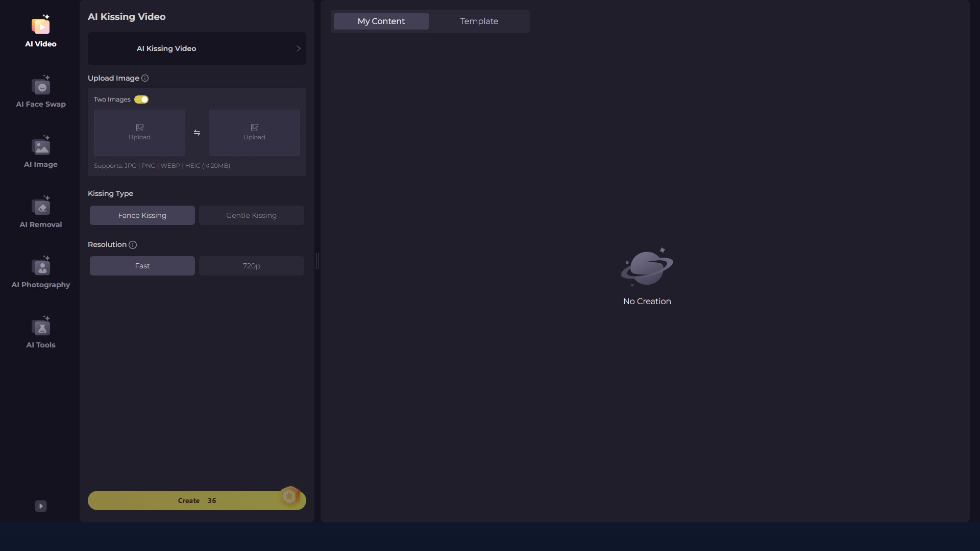Image resolution: width=980 pixels, height=551 pixels.
Task: Toggle the Two Images switch
Action: click(x=141, y=99)
